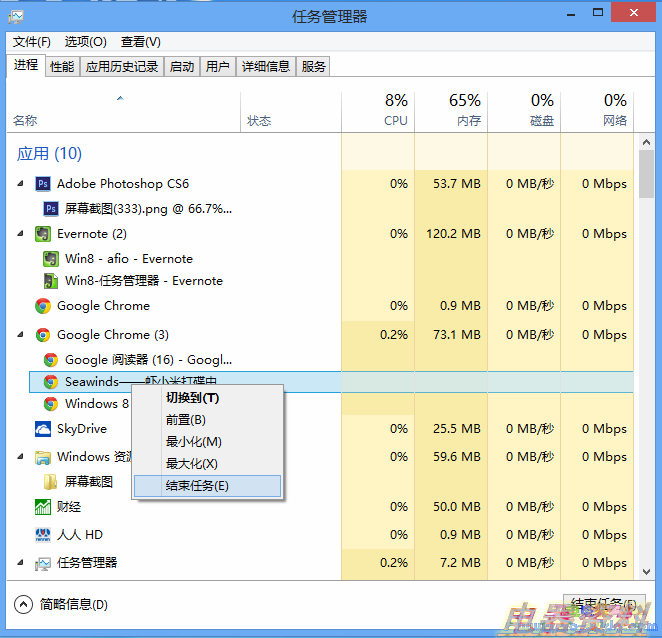Collapse the Google Chrome (3) group
Screen dimensions: 662x638
tap(20, 335)
